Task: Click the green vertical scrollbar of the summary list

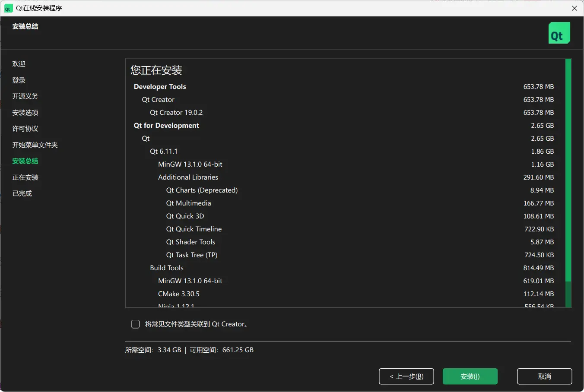Action: pos(568,170)
